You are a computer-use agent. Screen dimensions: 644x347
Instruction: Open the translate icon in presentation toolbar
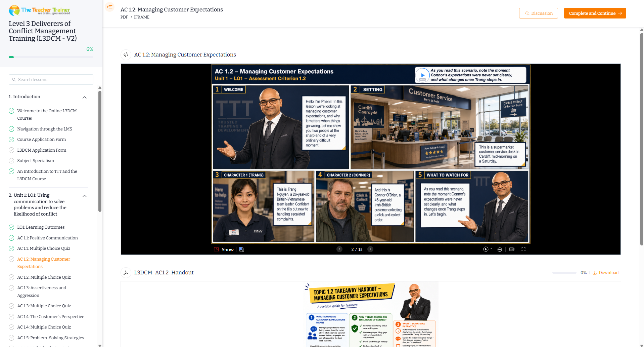tap(241, 249)
